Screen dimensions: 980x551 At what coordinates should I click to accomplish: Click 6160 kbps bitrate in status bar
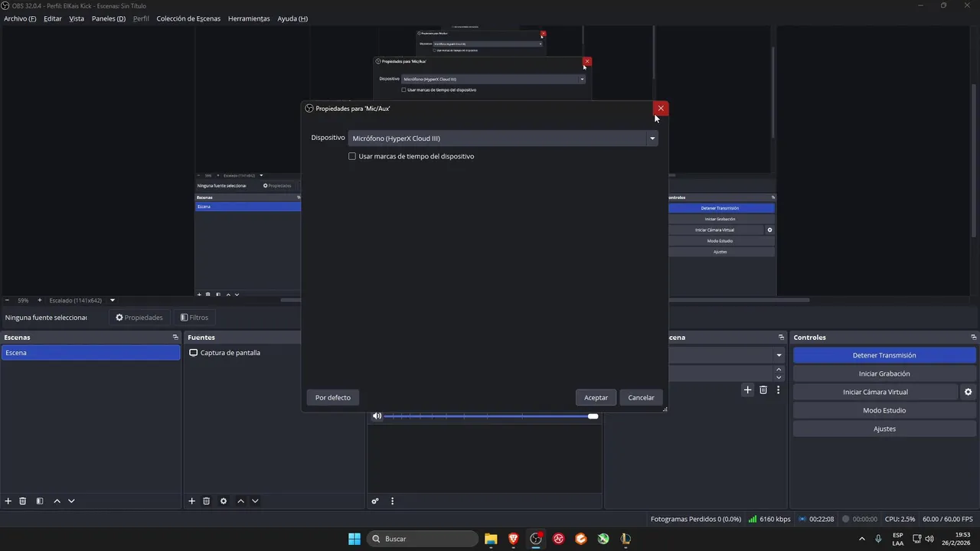[x=769, y=519]
